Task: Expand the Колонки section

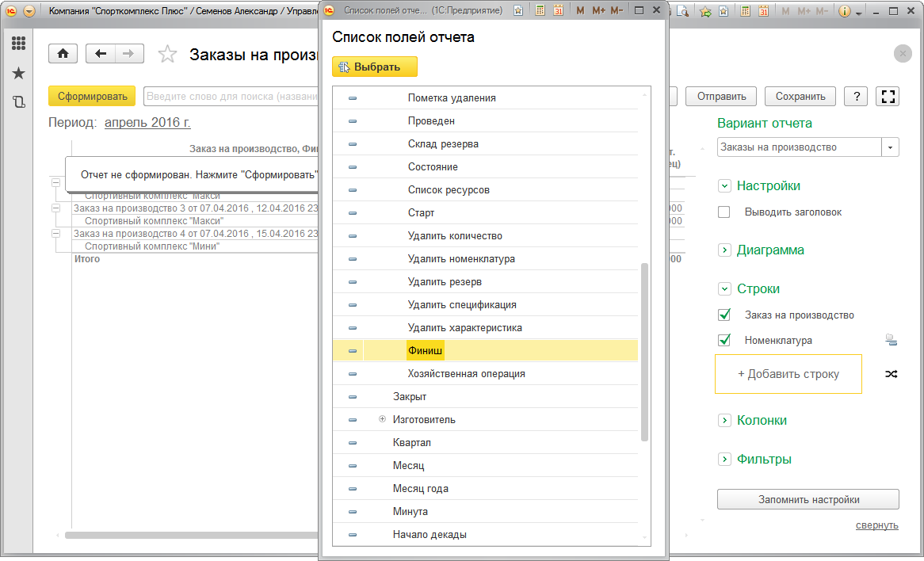Action: tap(724, 420)
